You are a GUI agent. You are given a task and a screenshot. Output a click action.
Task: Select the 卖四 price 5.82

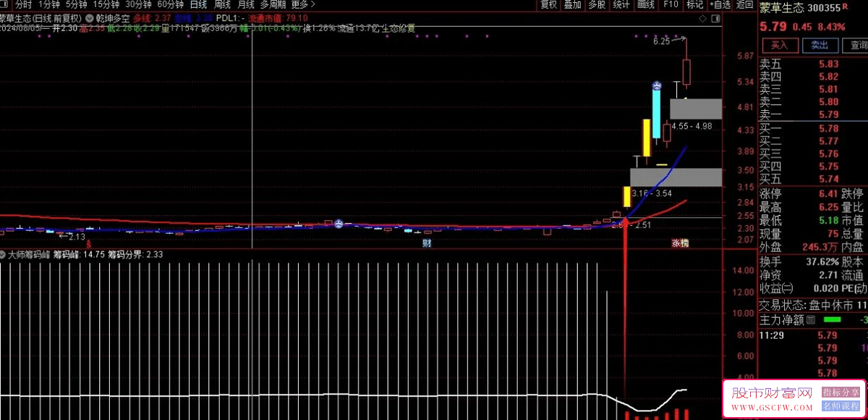(828, 77)
